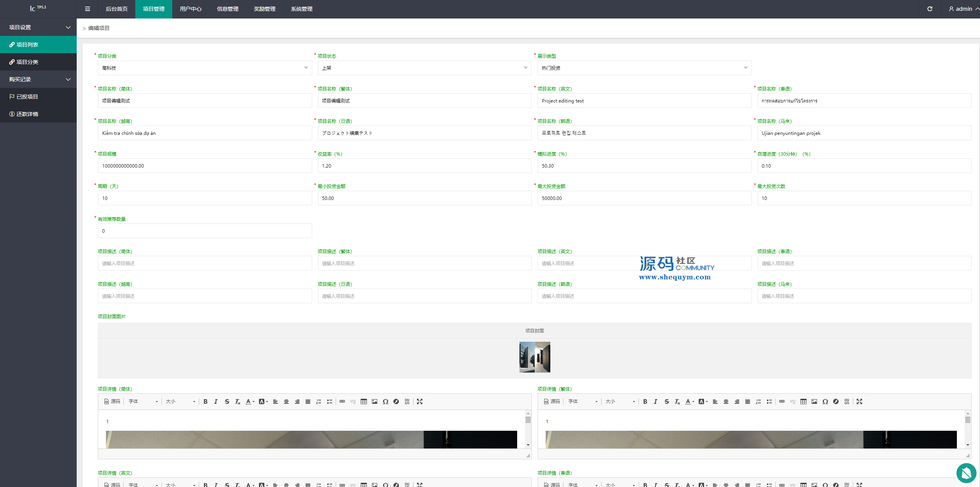Insert a hyperlink in the 繁体 details editor
The width and height of the screenshot is (980, 487).
pyautogui.click(x=782, y=401)
